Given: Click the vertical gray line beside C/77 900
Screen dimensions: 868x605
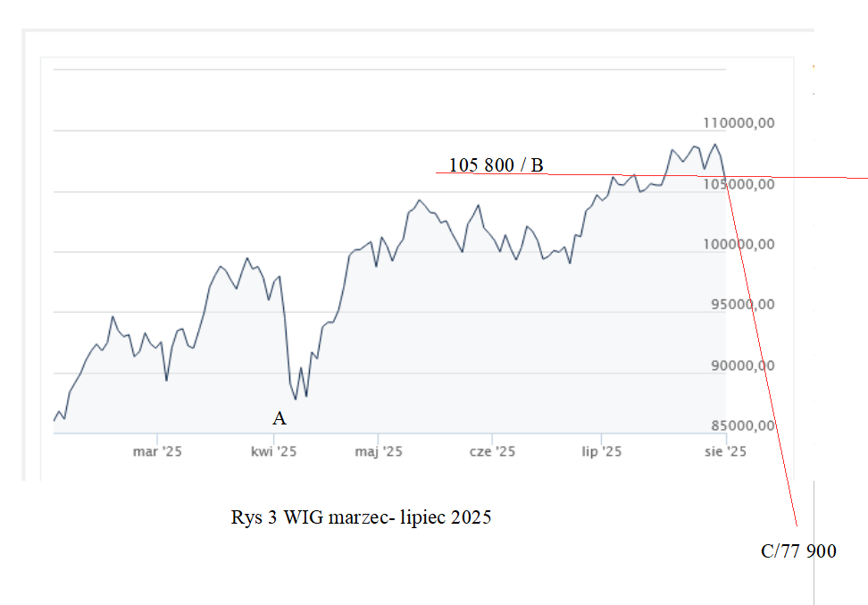Looking at the screenshot, I should [814, 545].
